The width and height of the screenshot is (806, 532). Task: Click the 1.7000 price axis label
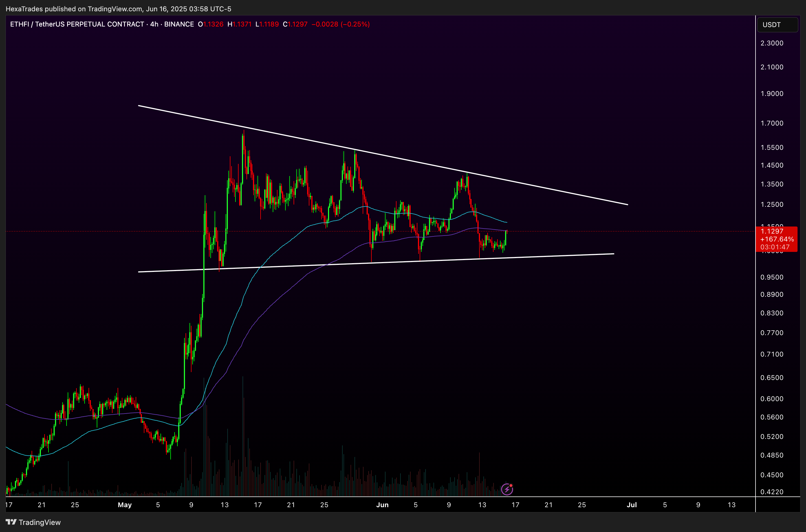coord(772,123)
